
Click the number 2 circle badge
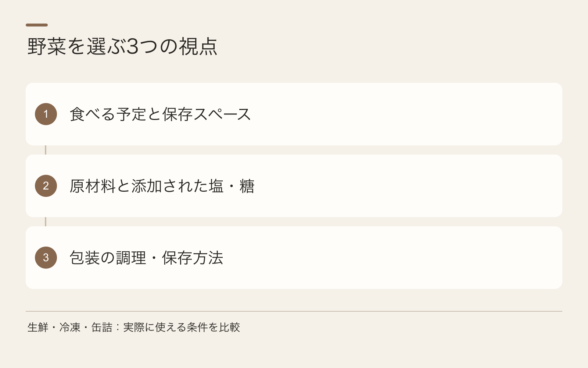46,186
